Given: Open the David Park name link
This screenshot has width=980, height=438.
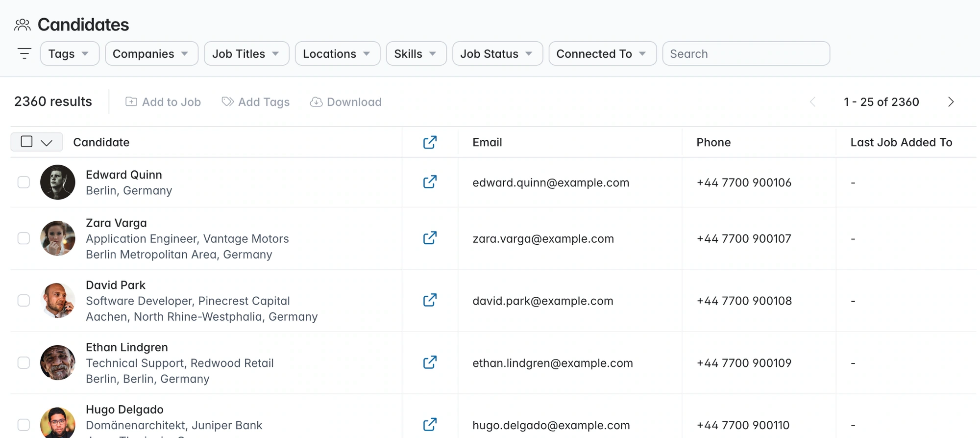Looking at the screenshot, I should [116, 285].
